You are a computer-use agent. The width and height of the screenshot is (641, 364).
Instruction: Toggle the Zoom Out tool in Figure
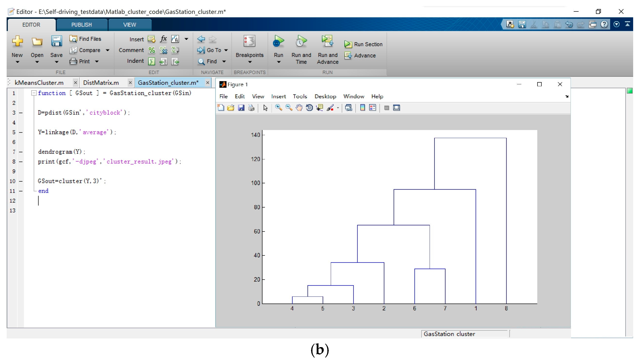pyautogui.click(x=289, y=108)
